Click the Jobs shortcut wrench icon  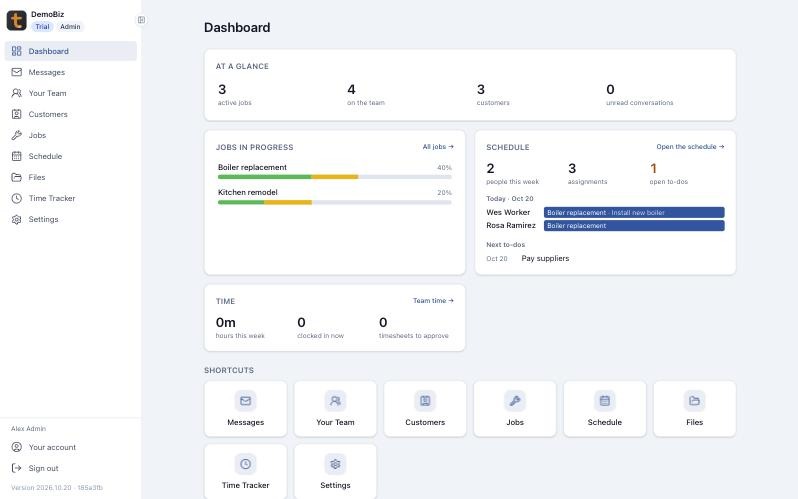point(515,401)
